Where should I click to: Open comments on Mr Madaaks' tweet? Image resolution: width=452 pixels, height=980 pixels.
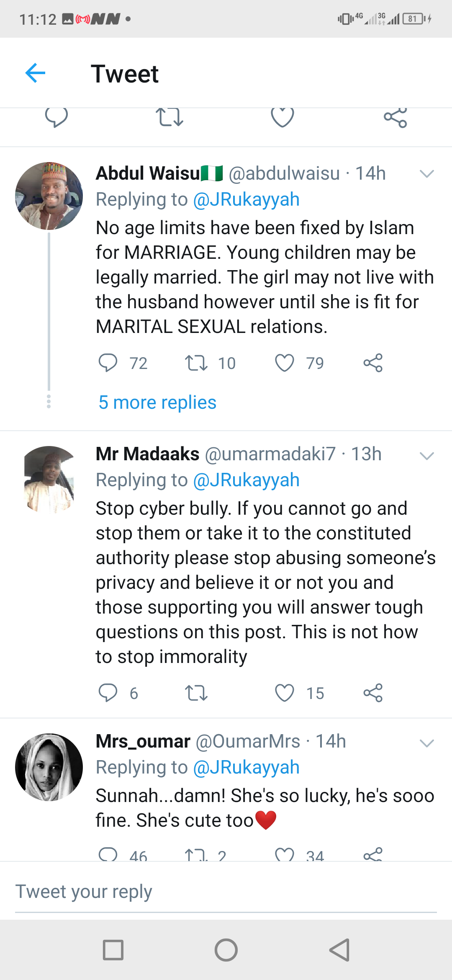coord(108,693)
